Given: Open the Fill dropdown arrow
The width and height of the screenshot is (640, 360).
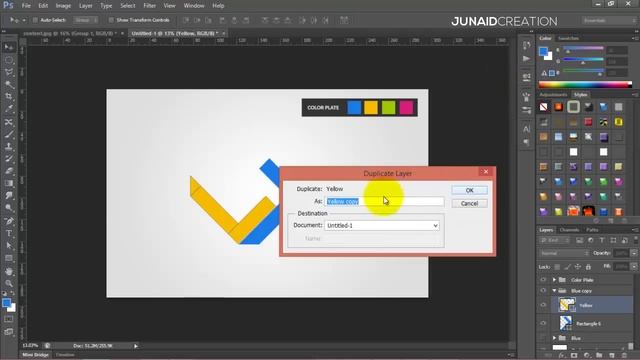Looking at the screenshot, I should [x=634, y=267].
